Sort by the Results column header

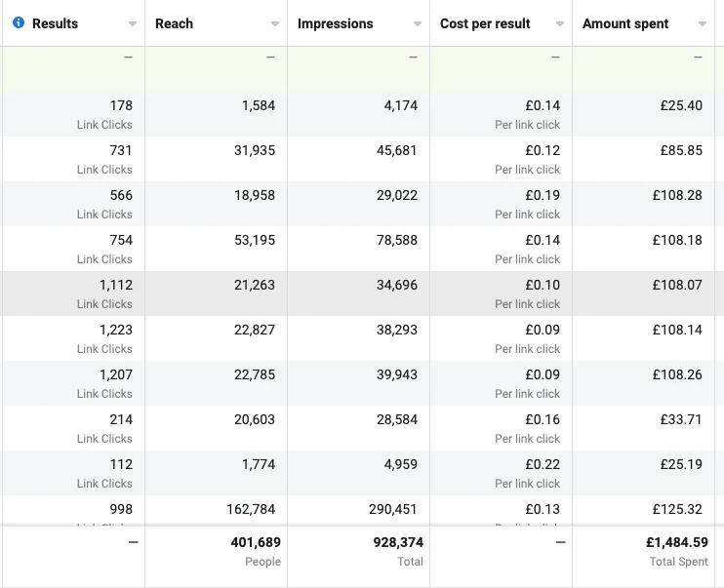pyautogui.click(x=55, y=23)
